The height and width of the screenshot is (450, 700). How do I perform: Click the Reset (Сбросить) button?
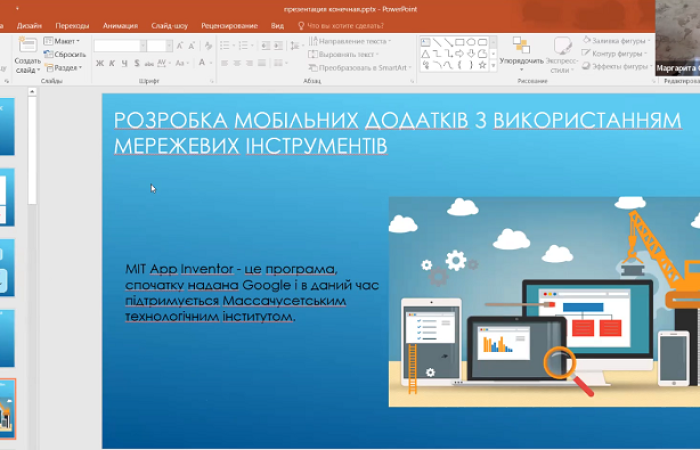tap(66, 54)
